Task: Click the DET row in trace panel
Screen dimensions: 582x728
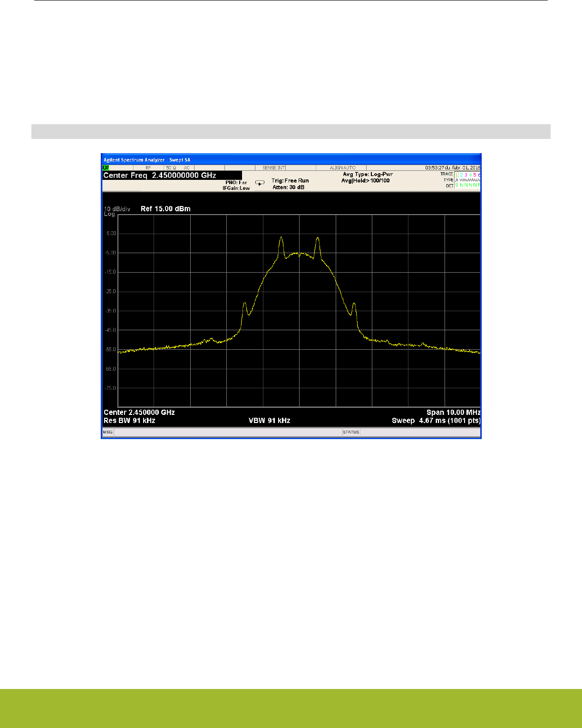Action: pyautogui.click(x=463, y=186)
